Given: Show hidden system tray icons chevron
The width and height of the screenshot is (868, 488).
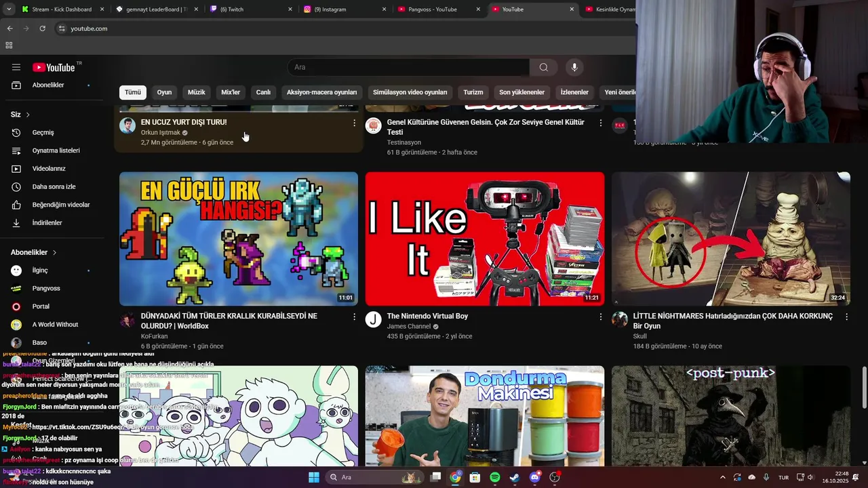Looking at the screenshot, I should click(x=722, y=477).
